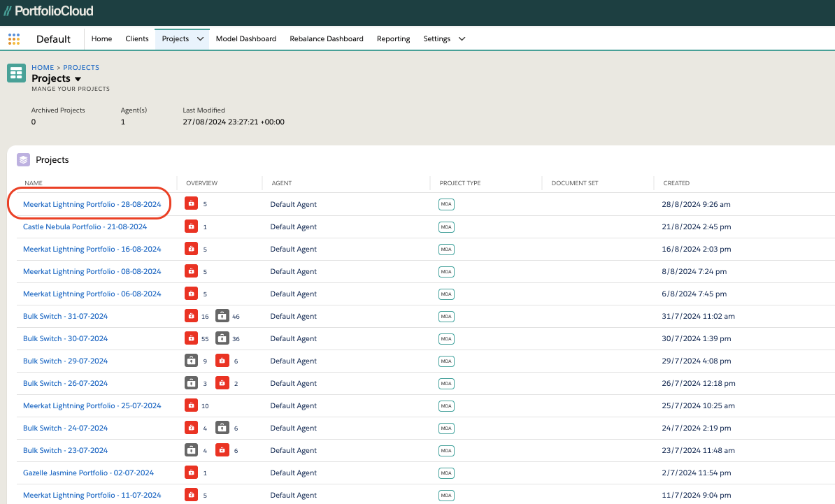Click the MDA badge on Gazelle Jasmine Portfolio row

(x=446, y=473)
